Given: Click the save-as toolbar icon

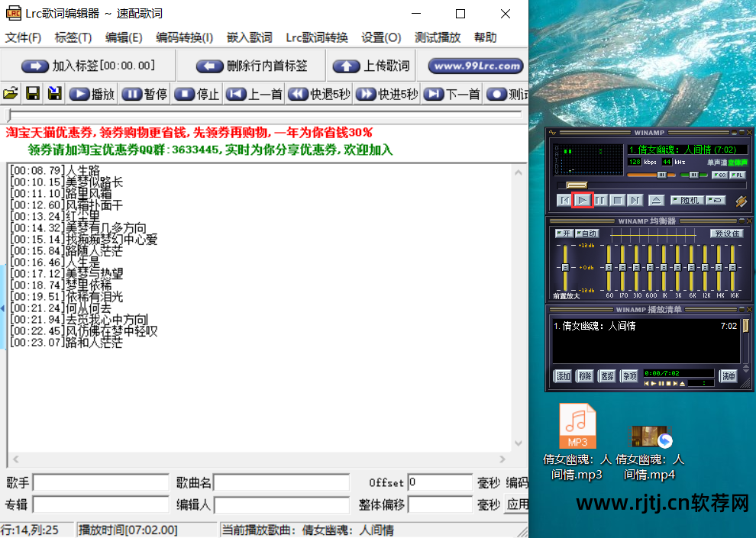Looking at the screenshot, I should 53,94.
